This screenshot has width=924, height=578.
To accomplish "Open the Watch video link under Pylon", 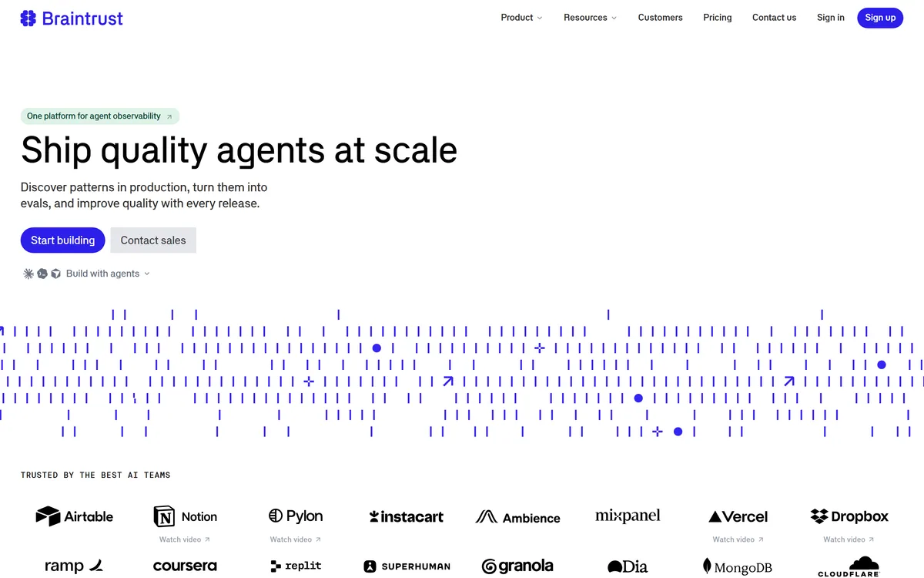I will pyautogui.click(x=296, y=539).
